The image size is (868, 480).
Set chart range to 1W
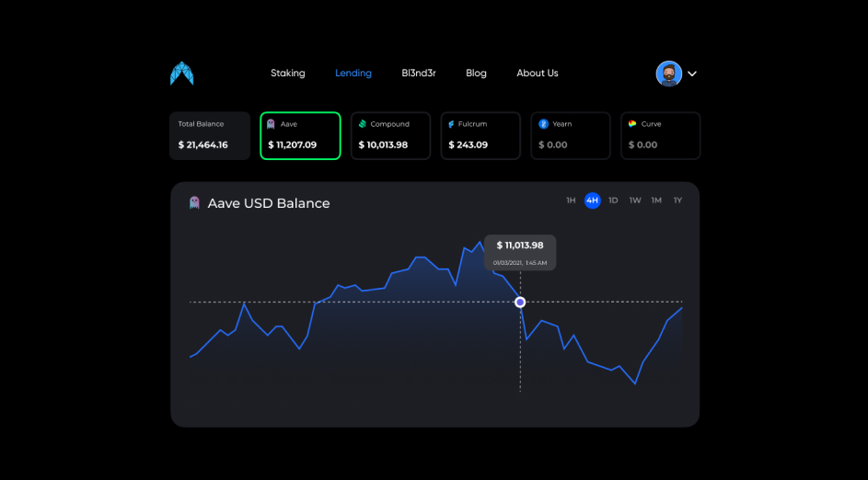pos(635,200)
